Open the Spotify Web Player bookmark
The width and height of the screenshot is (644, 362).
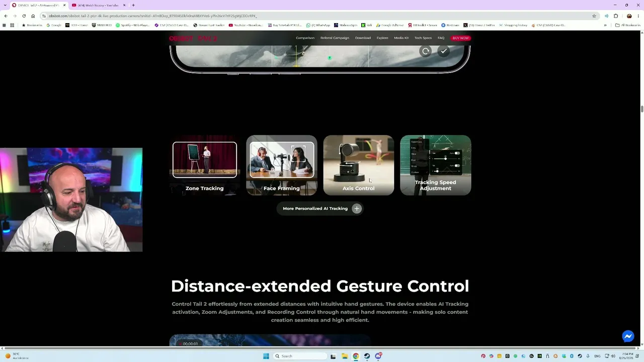point(133,25)
